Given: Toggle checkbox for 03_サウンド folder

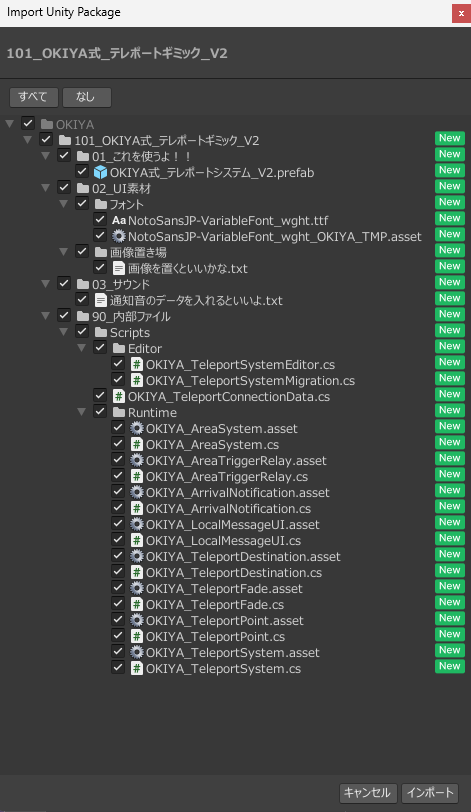Looking at the screenshot, I should pos(64,283).
